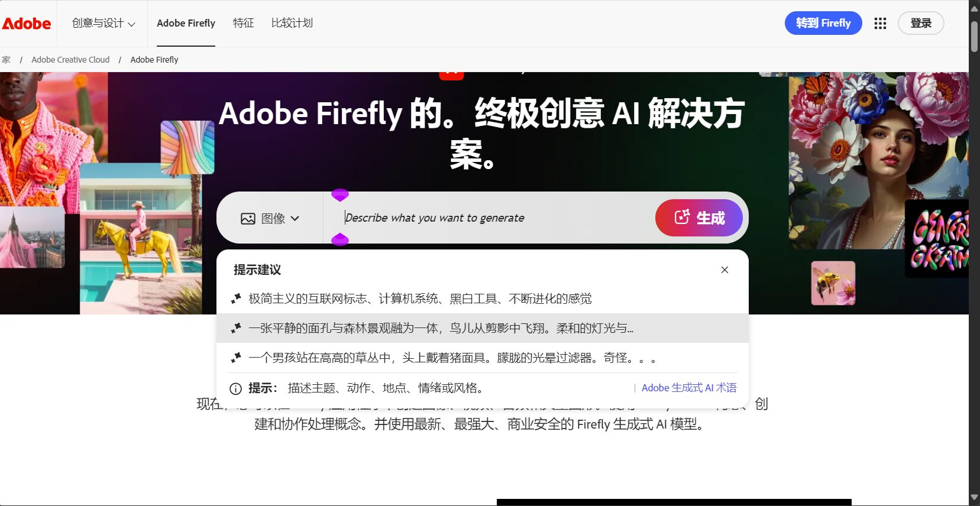This screenshot has width=980, height=506.
Task: Open the Adobe 生成式 AI 术语 link
Action: point(689,388)
